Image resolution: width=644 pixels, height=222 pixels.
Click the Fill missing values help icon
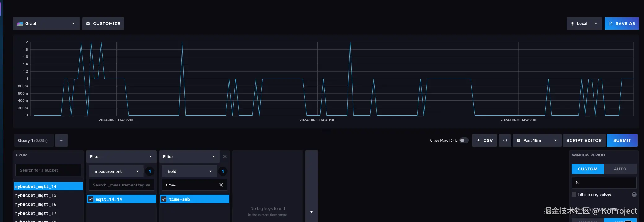[634, 194]
